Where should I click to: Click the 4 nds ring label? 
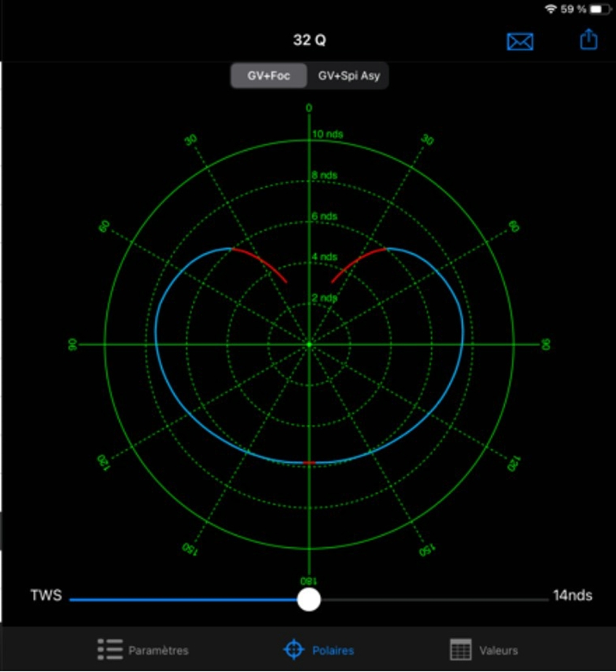pos(325,257)
